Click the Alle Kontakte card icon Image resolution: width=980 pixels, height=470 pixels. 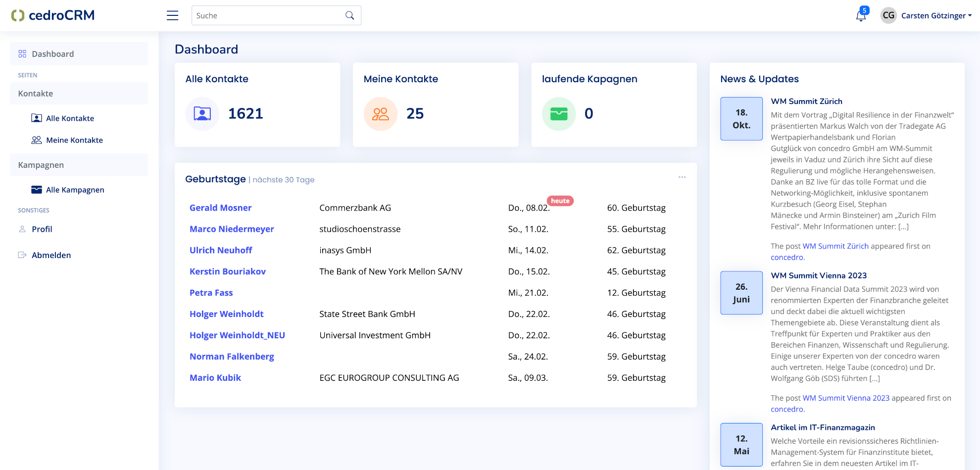pyautogui.click(x=202, y=114)
